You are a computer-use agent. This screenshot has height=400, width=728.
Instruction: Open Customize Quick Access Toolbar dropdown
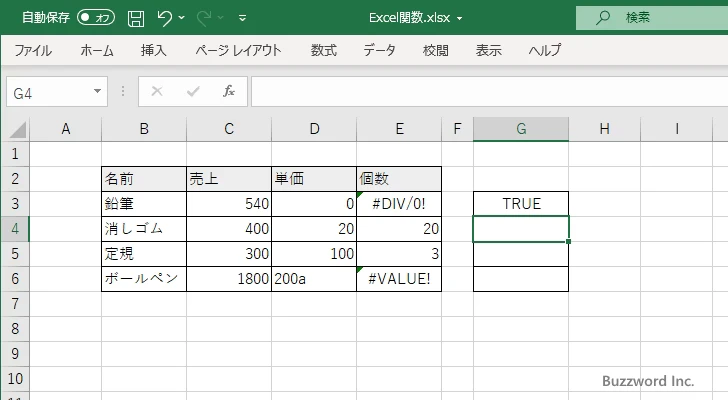click(242, 18)
